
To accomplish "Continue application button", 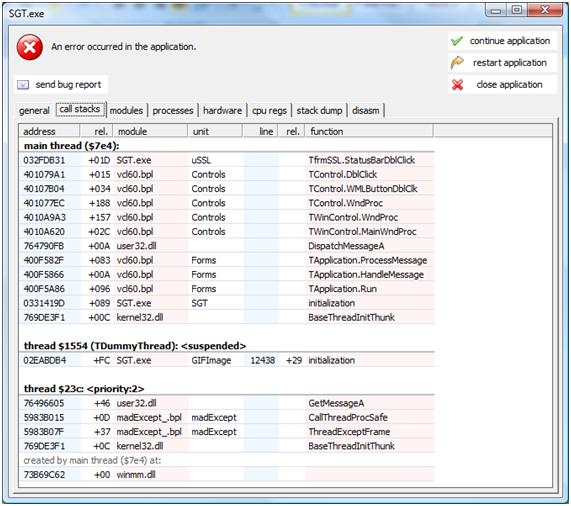I will [503, 41].
